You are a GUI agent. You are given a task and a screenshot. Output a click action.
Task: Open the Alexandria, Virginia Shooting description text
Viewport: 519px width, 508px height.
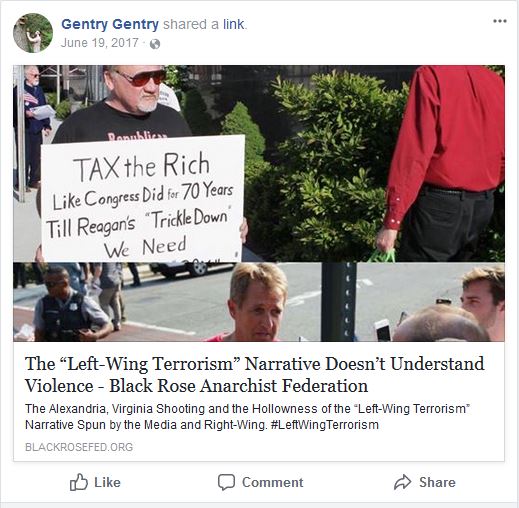(x=248, y=417)
